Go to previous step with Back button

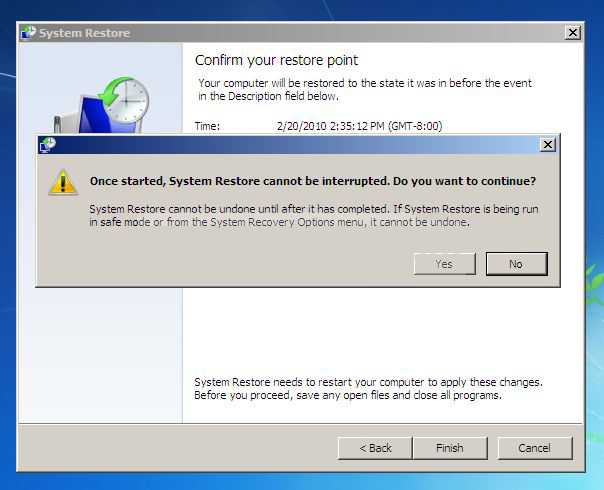coord(375,448)
